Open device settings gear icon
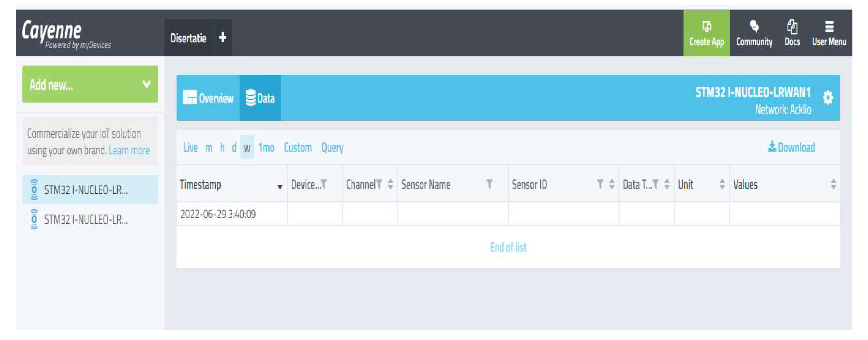The height and width of the screenshot is (340, 868). (828, 98)
